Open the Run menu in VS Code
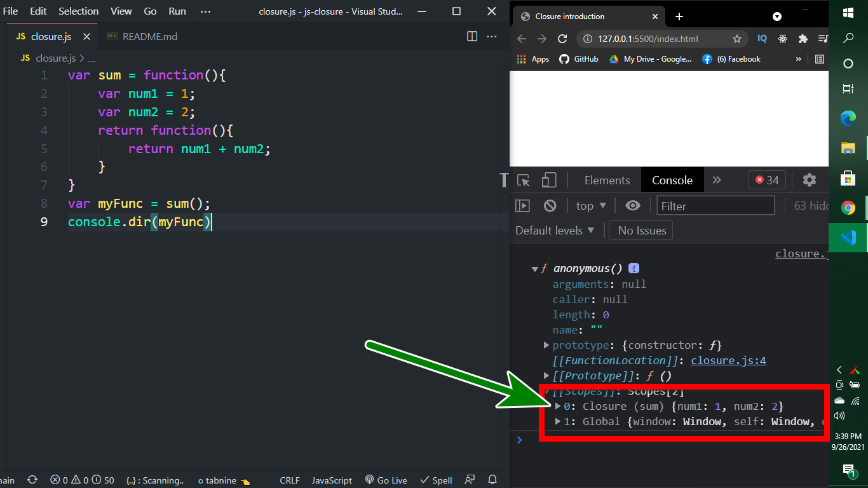 177,11
